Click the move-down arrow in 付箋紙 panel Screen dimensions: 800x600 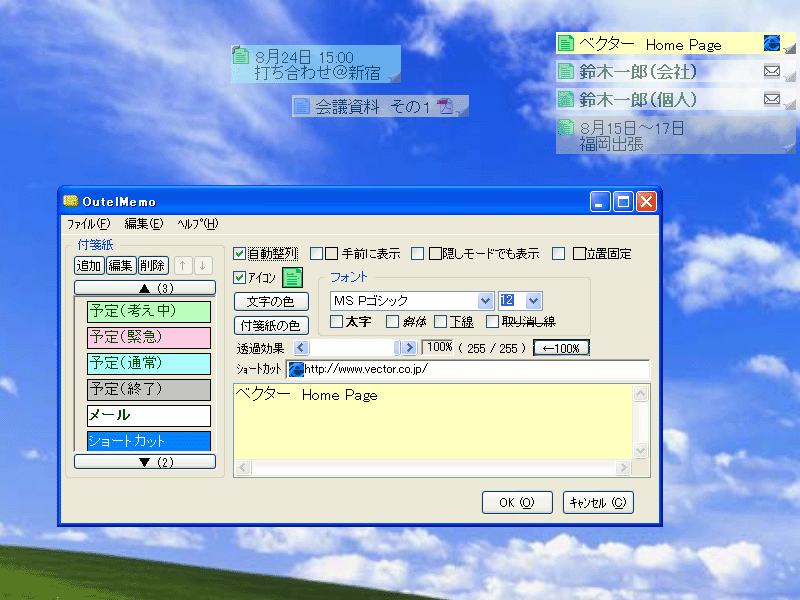(203, 265)
